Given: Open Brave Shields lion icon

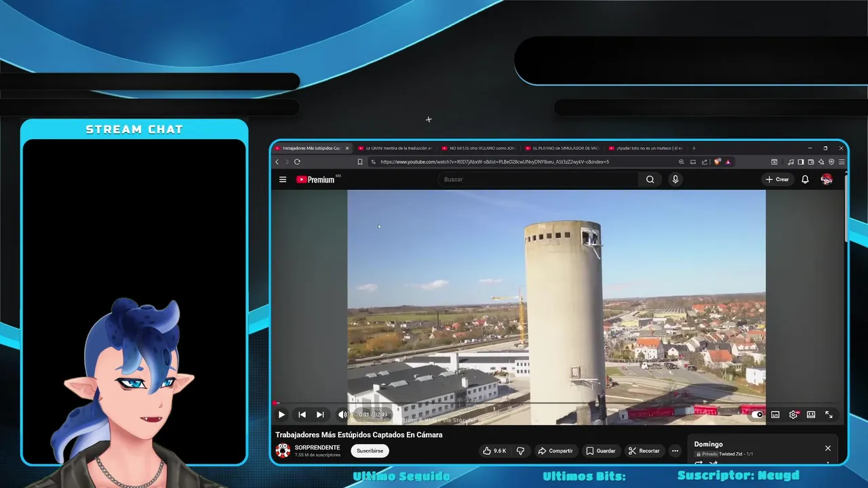Looking at the screenshot, I should pos(717,162).
